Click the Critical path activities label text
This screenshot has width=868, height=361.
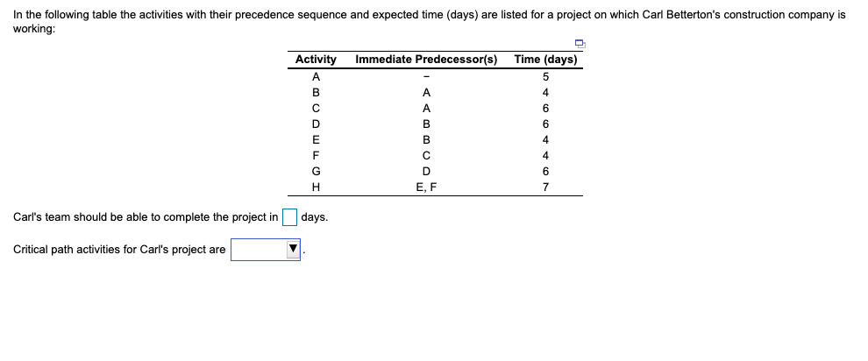[x=119, y=250]
